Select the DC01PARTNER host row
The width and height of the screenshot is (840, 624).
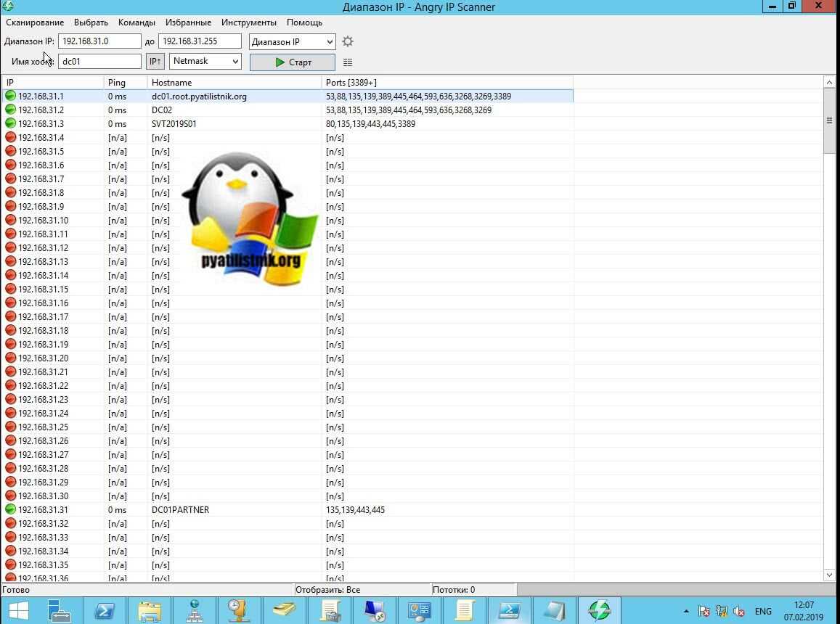[180, 510]
